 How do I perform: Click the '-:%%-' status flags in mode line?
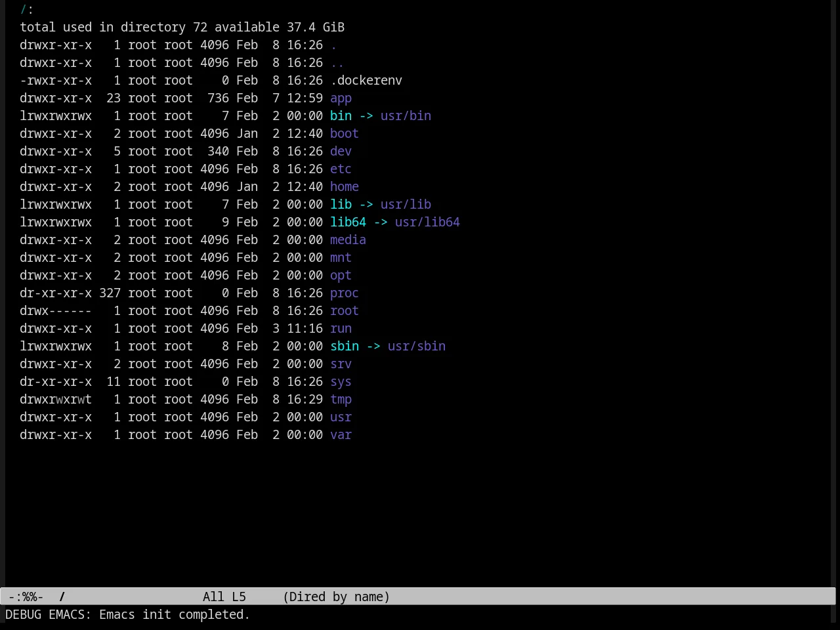click(x=26, y=597)
